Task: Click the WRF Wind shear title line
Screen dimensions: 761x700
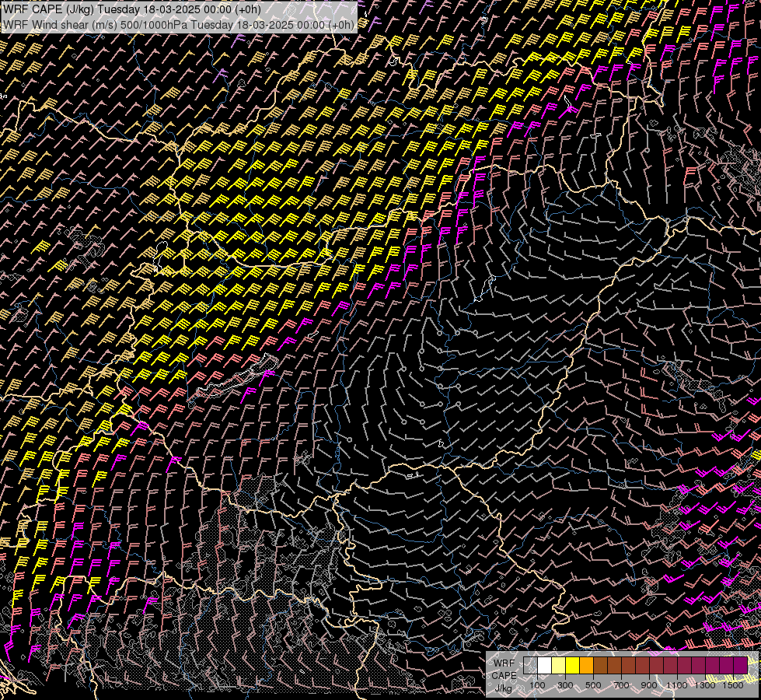Action: tap(179, 25)
